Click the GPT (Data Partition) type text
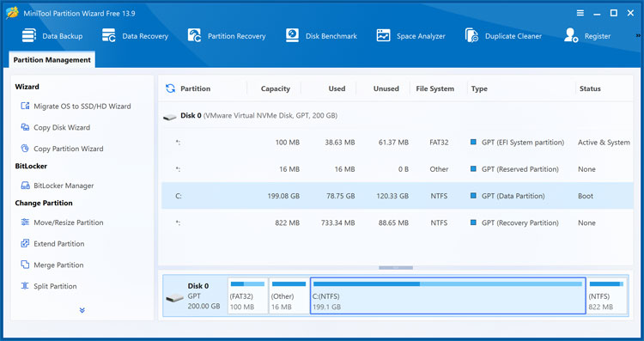 (x=513, y=196)
